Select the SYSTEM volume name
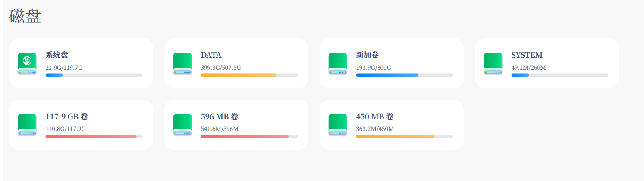This screenshot has width=644, height=181. 527,55
